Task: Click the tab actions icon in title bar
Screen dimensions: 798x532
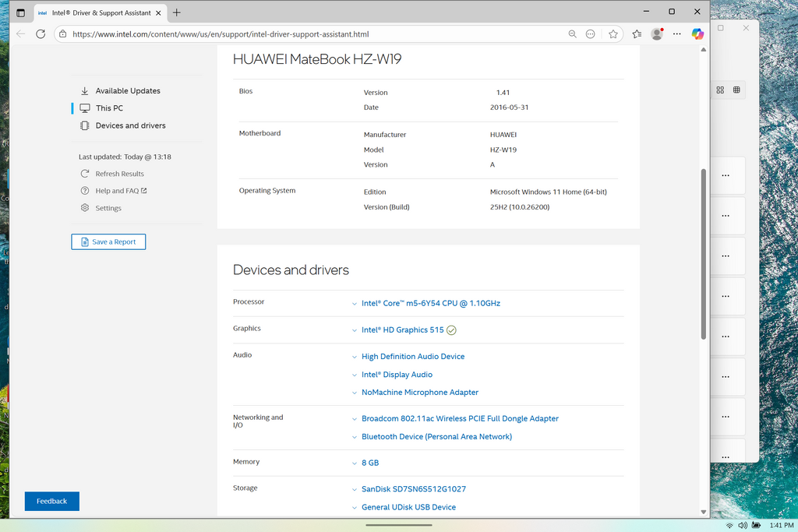Action: pyautogui.click(x=21, y=12)
